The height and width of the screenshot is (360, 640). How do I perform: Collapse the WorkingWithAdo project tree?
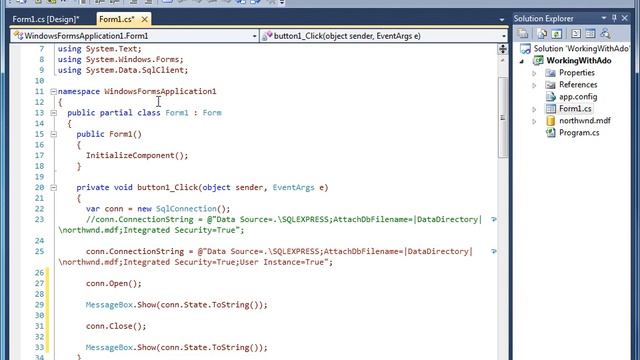[x=522, y=61]
